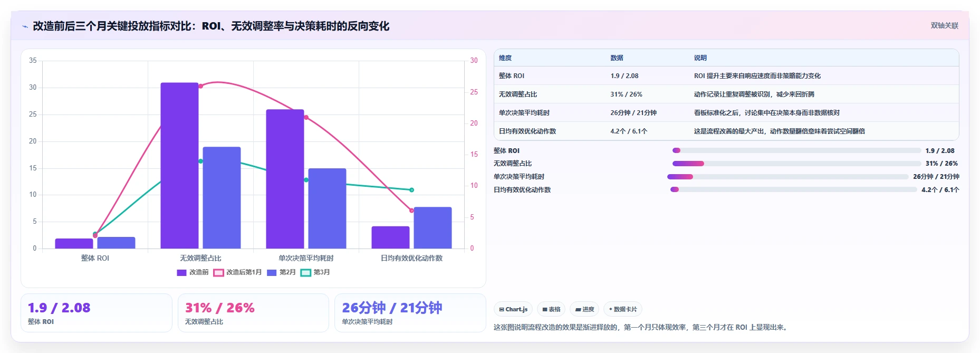Toggle the 第2月 legend series
The image size is (980, 353).
[x=281, y=272]
